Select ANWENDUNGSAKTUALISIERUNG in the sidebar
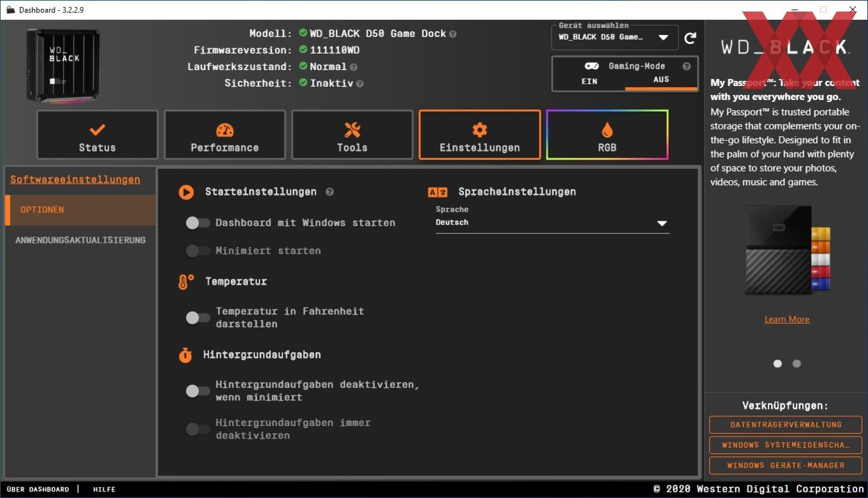The width and height of the screenshot is (868, 498). tap(80, 240)
